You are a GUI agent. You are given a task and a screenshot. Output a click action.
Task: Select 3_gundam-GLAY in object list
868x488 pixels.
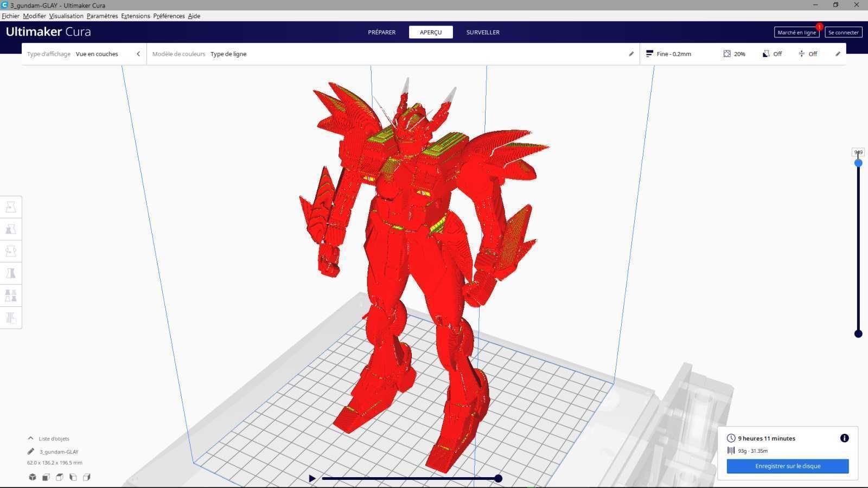pyautogui.click(x=59, y=451)
